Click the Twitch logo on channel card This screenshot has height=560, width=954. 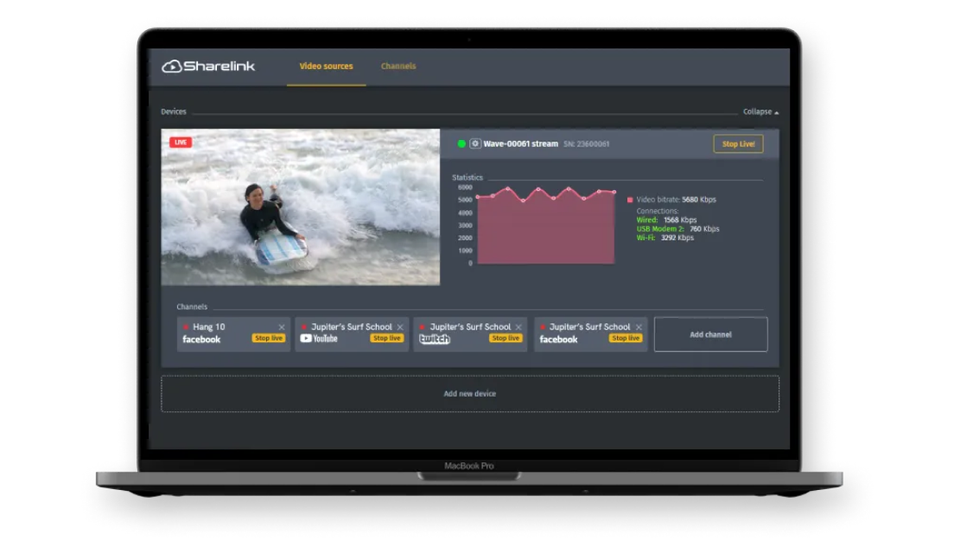click(x=435, y=339)
